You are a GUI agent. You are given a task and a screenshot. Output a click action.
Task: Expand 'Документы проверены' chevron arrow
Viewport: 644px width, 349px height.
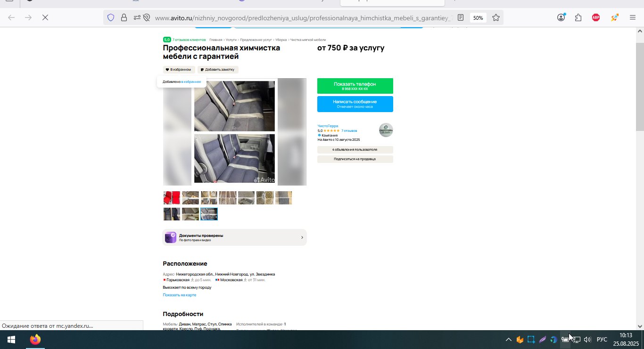tap(302, 237)
